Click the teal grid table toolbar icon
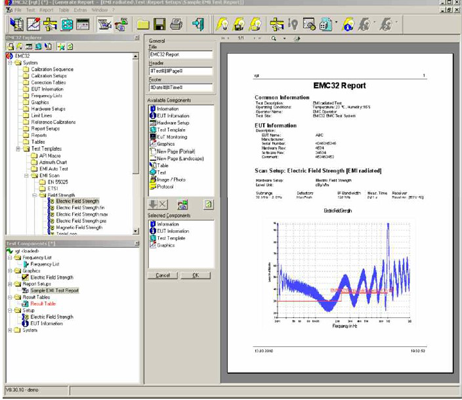Viewport: 462px width, 400px height. [67, 25]
